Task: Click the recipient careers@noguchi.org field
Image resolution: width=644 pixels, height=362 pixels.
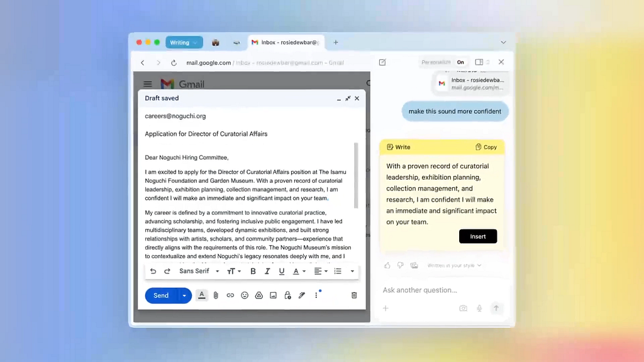Action: (252, 116)
